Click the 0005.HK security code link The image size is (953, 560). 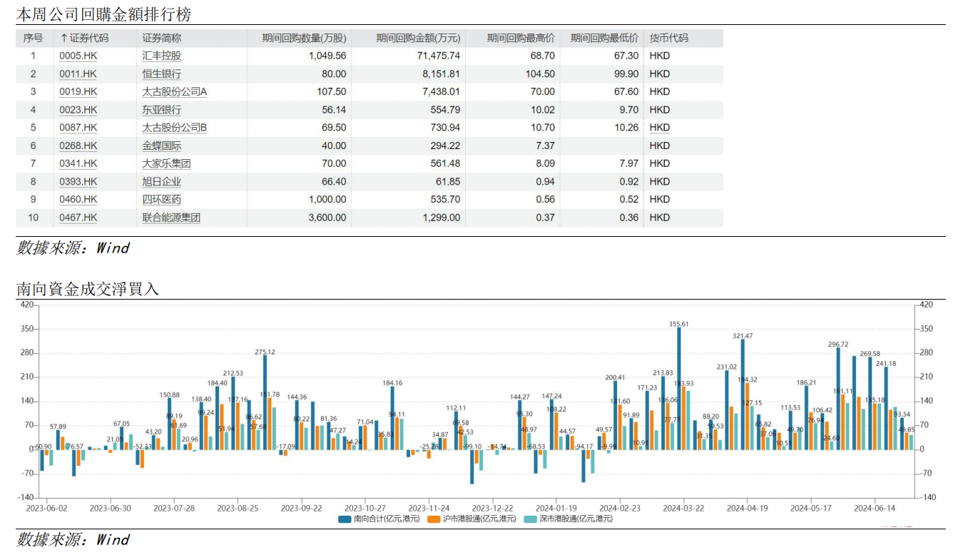tap(78, 56)
